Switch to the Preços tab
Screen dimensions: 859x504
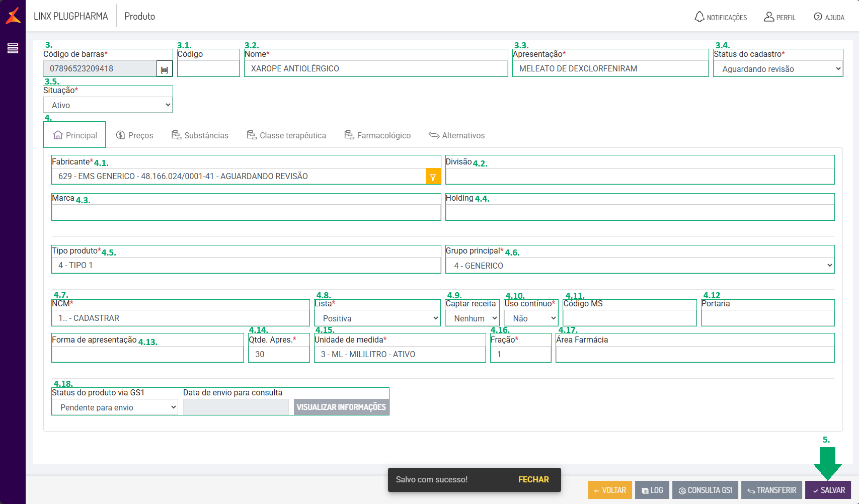point(134,135)
